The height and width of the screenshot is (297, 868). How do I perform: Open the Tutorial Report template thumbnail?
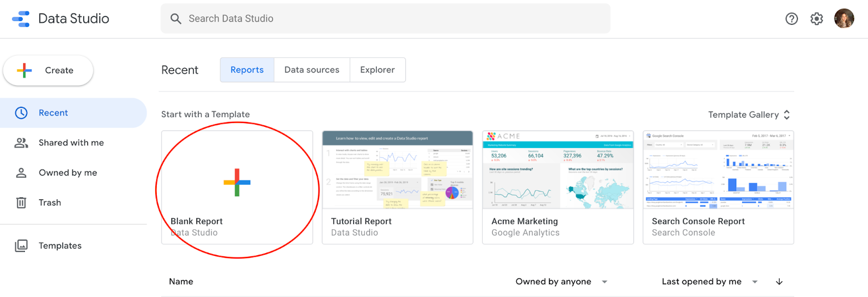[398, 170]
